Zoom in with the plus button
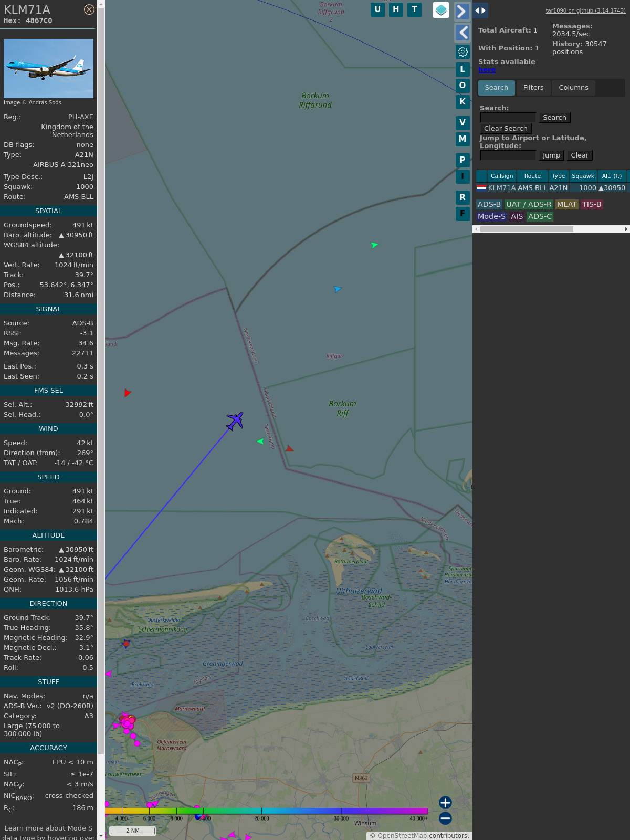Image resolution: width=630 pixels, height=840 pixels. [445, 803]
